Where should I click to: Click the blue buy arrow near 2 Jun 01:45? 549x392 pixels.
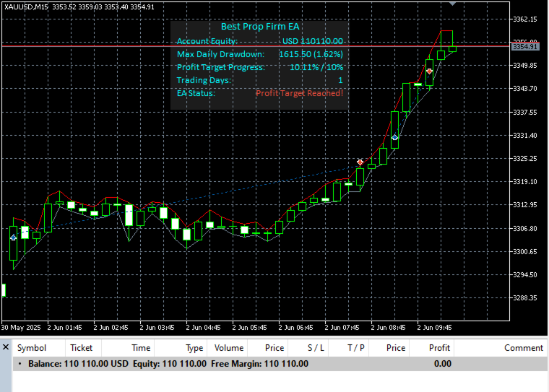[13, 238]
